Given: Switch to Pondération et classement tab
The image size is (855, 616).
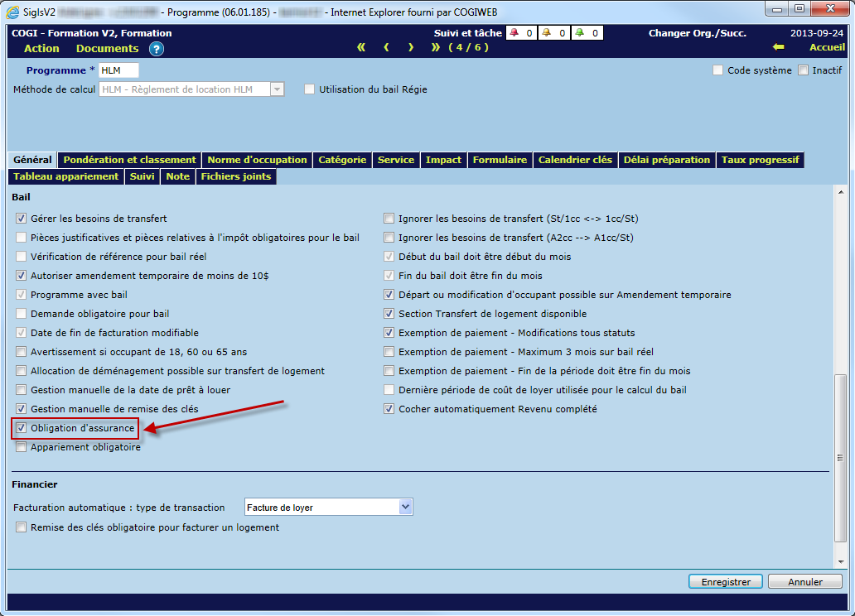Looking at the screenshot, I should pyautogui.click(x=129, y=160).
